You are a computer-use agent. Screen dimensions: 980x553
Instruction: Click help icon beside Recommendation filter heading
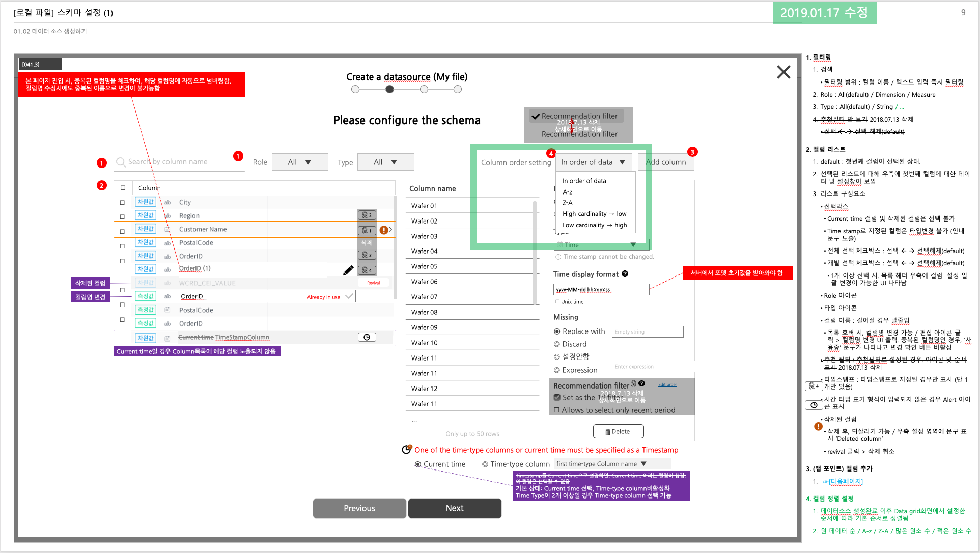point(642,383)
